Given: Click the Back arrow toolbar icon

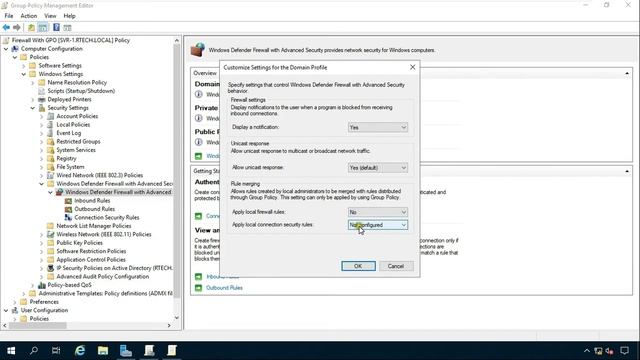Looking at the screenshot, I should click(6, 28).
